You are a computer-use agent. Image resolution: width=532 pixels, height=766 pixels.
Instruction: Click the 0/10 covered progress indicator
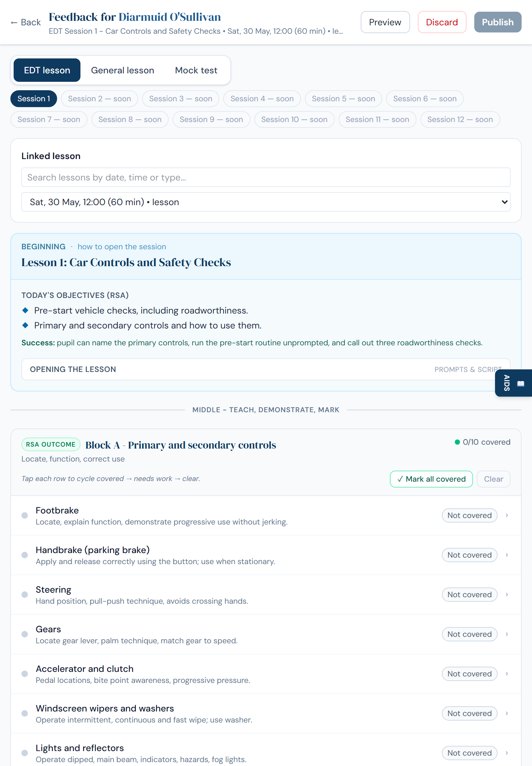[482, 442]
